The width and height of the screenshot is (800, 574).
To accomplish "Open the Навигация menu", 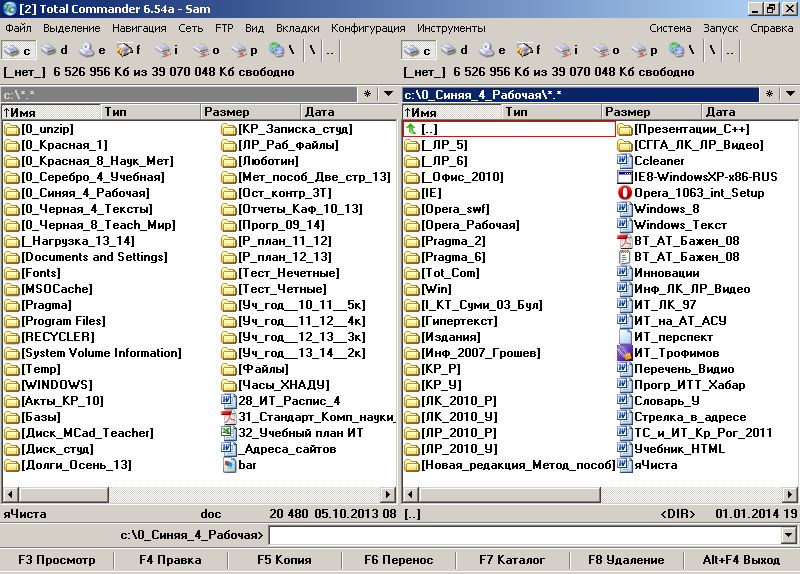I will [139, 28].
